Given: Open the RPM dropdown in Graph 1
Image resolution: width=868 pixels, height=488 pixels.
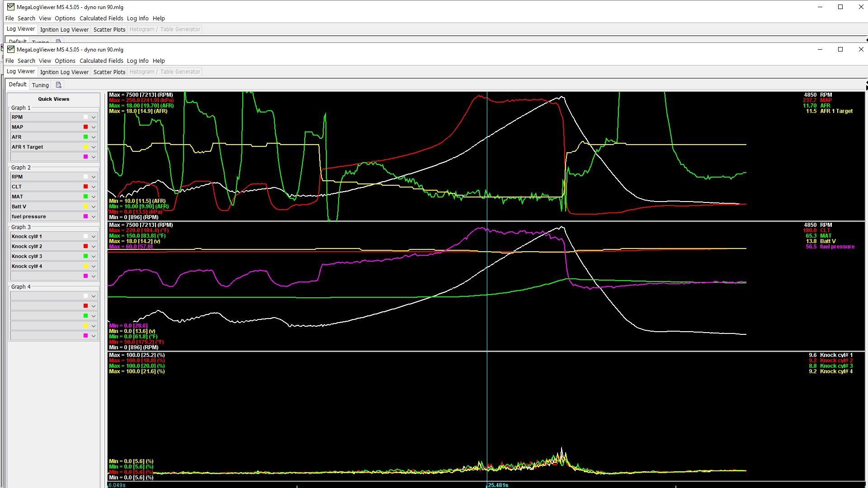Looking at the screenshot, I should click(x=94, y=117).
